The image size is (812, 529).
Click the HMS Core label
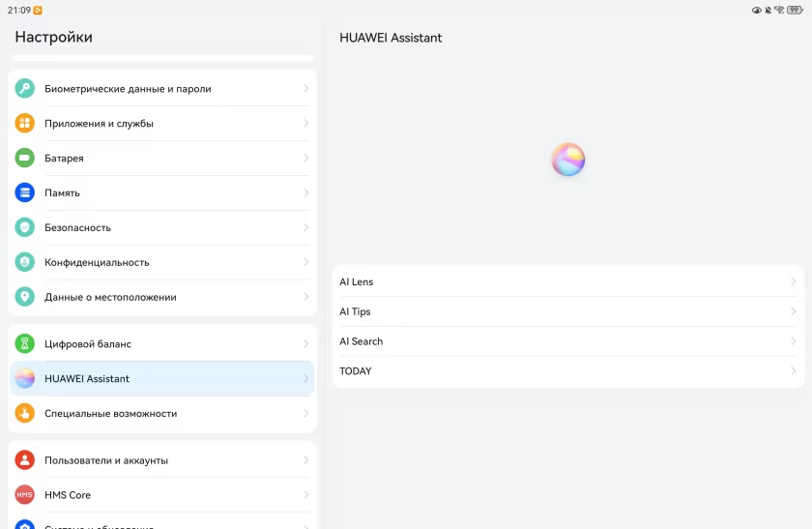[x=68, y=495]
